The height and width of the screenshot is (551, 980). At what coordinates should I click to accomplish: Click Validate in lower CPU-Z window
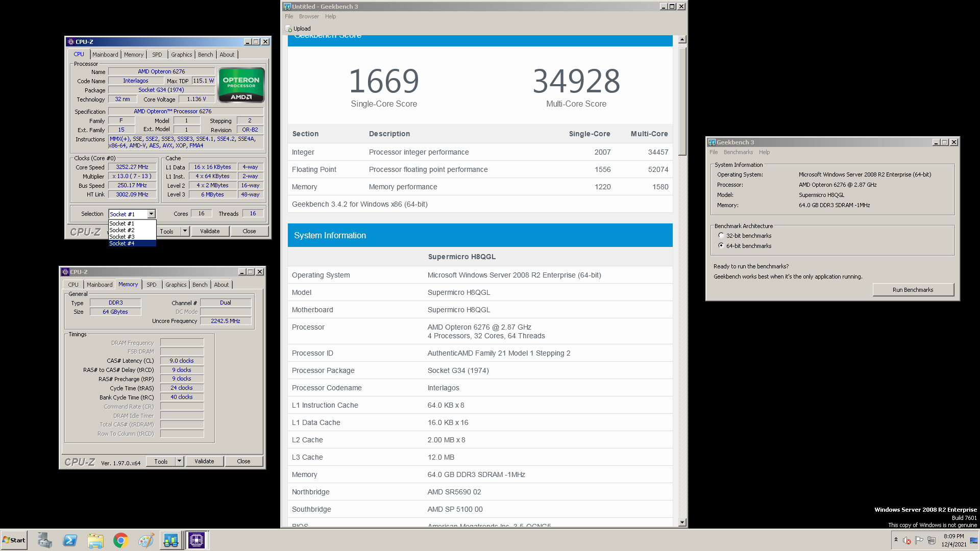[x=204, y=461]
